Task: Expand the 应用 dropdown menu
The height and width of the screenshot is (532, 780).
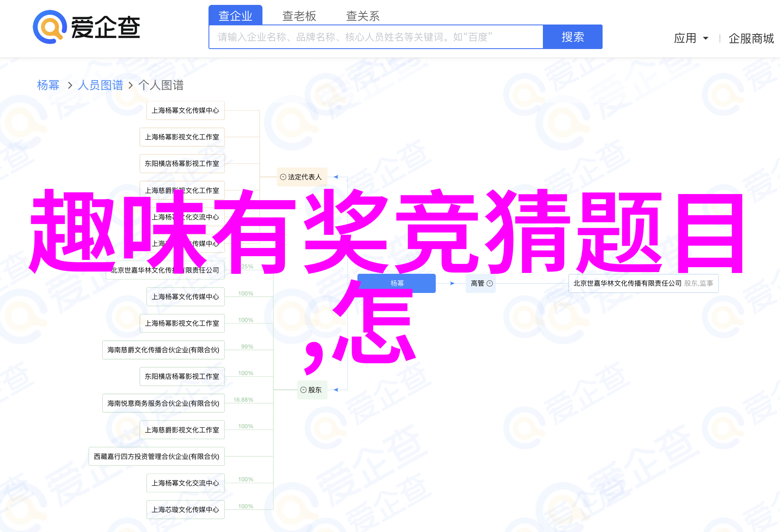Action: [691, 38]
